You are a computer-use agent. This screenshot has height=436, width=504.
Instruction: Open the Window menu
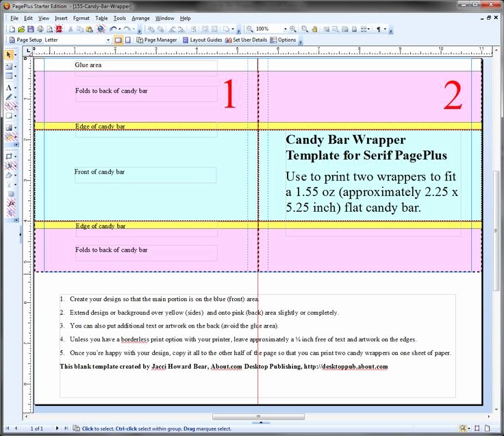164,19
